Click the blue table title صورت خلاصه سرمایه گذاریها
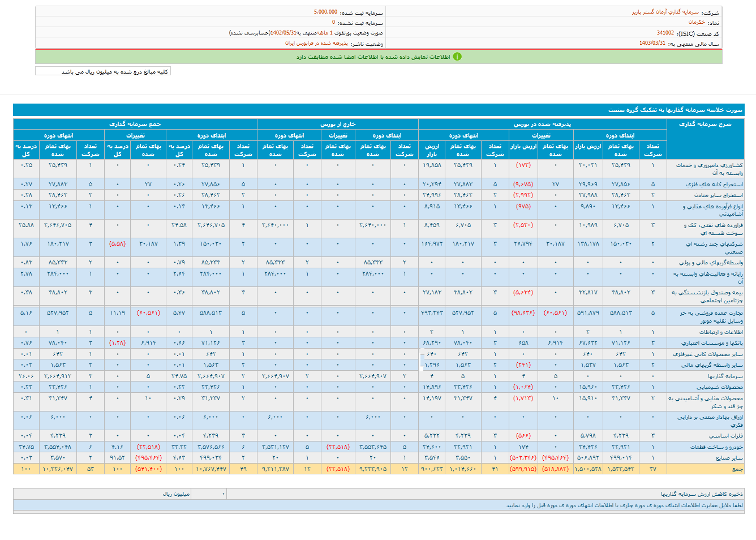The height and width of the screenshot is (540, 756). [675, 110]
